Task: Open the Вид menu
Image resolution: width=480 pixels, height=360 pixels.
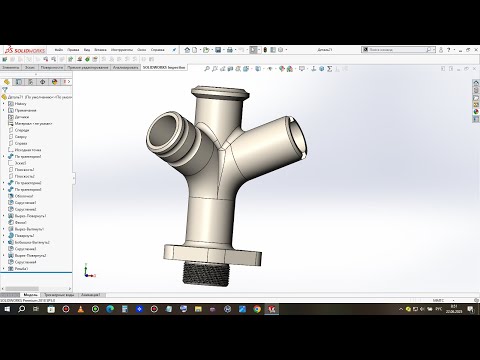Action: [87, 50]
